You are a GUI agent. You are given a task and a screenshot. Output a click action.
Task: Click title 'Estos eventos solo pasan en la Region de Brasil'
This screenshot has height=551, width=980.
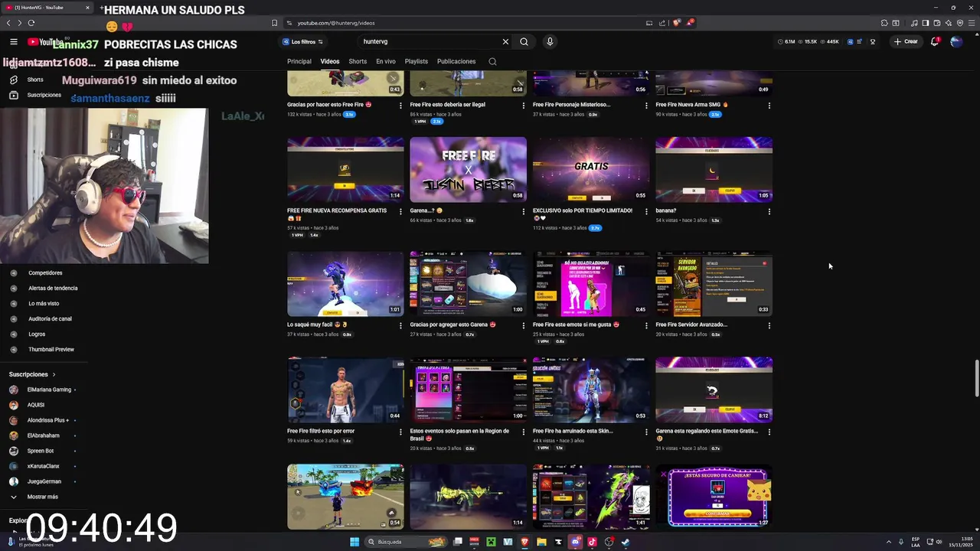459,435
